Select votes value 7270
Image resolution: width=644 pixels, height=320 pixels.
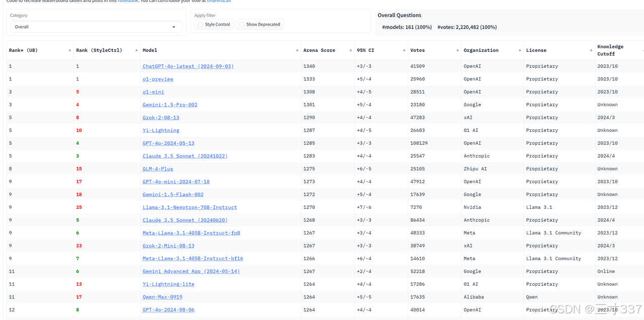416,207
